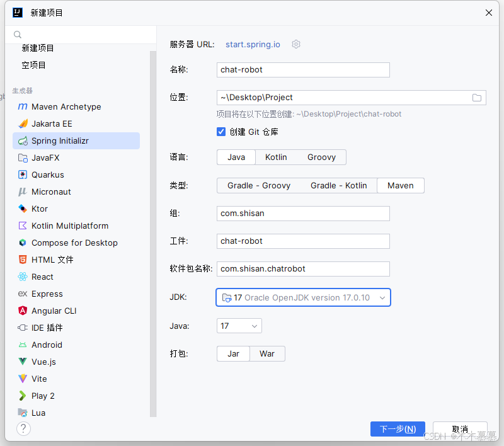
Task: Open server URL settings gear
Action: (296, 44)
